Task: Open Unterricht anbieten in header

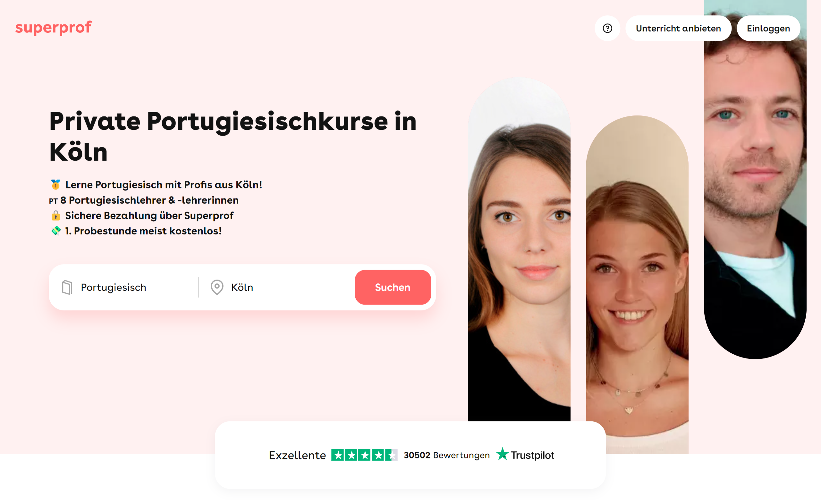Action: click(x=678, y=28)
